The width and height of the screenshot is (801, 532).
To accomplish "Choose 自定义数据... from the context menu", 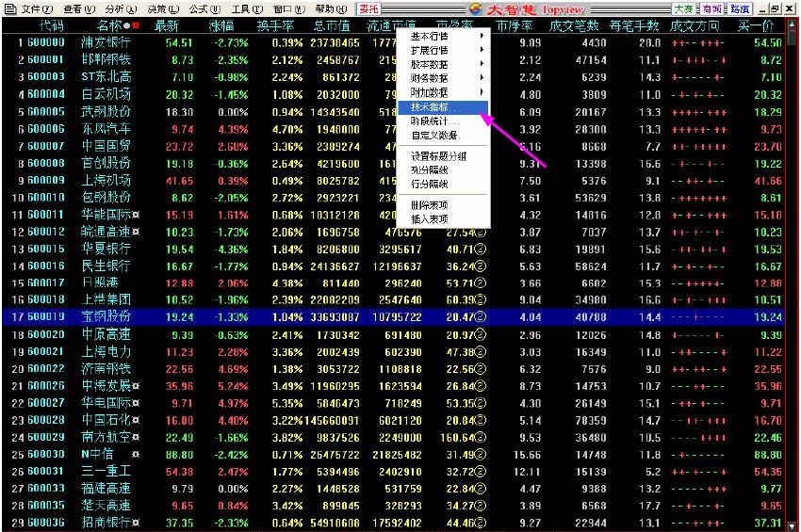I will point(443,136).
